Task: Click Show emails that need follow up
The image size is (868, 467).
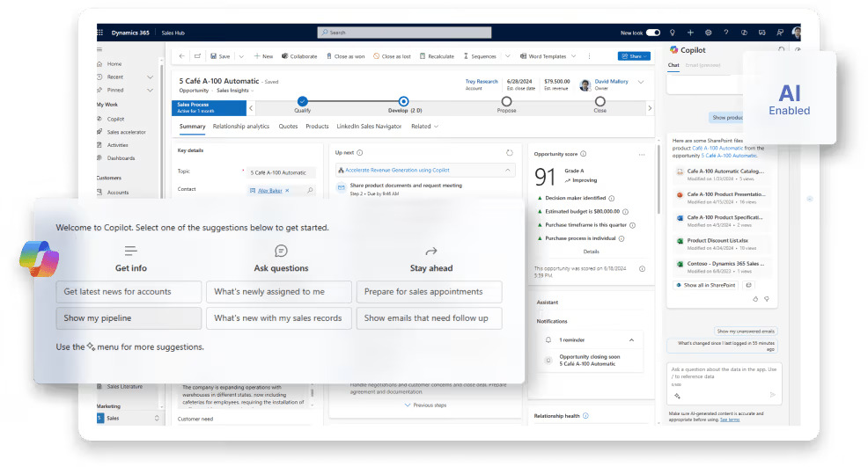Action: click(x=429, y=318)
